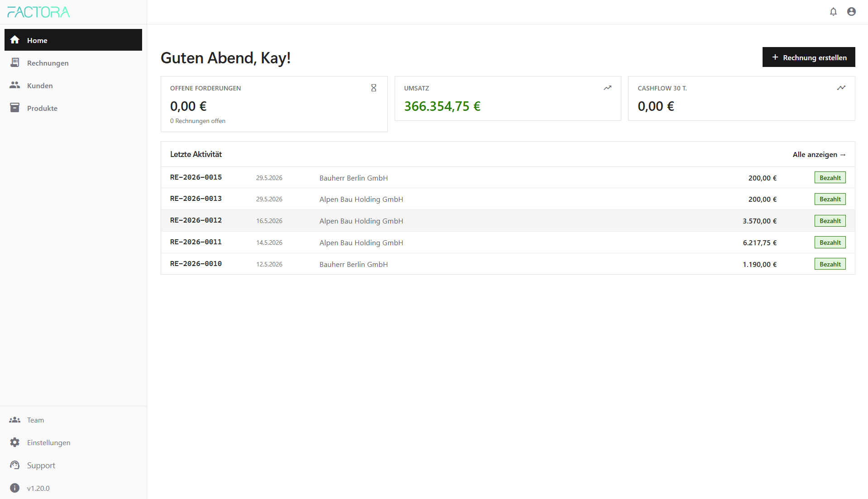Viewport: 868px width, 499px height.
Task: Click the trend icon in Umsatz card
Action: 607,88
